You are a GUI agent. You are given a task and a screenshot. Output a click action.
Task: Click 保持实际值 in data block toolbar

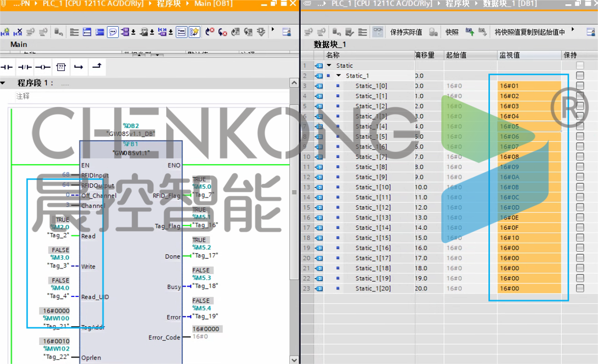pos(406,32)
